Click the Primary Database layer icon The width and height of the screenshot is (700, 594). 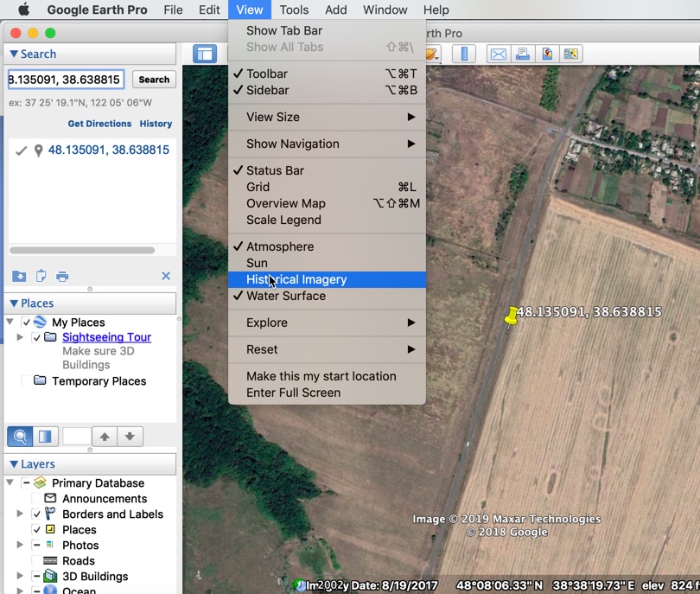40,482
